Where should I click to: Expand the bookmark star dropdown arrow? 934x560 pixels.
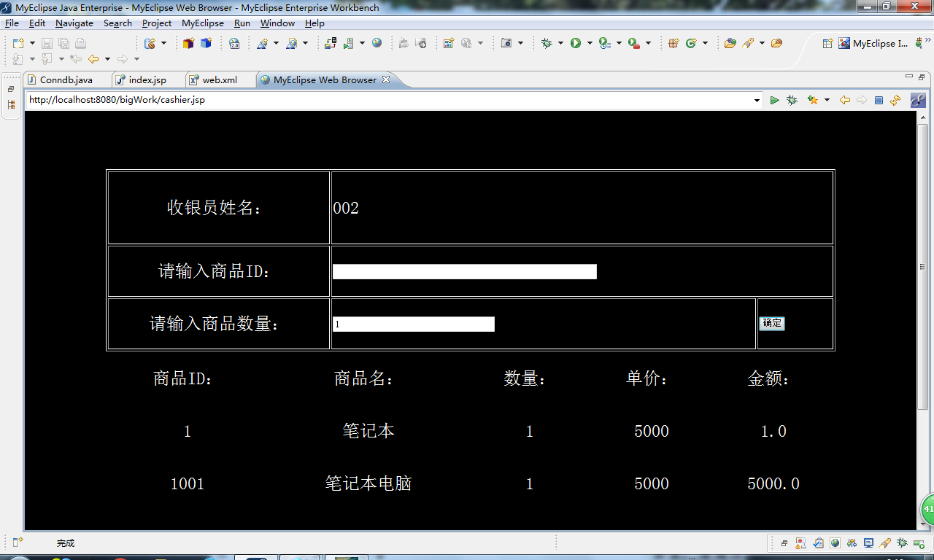point(827,101)
